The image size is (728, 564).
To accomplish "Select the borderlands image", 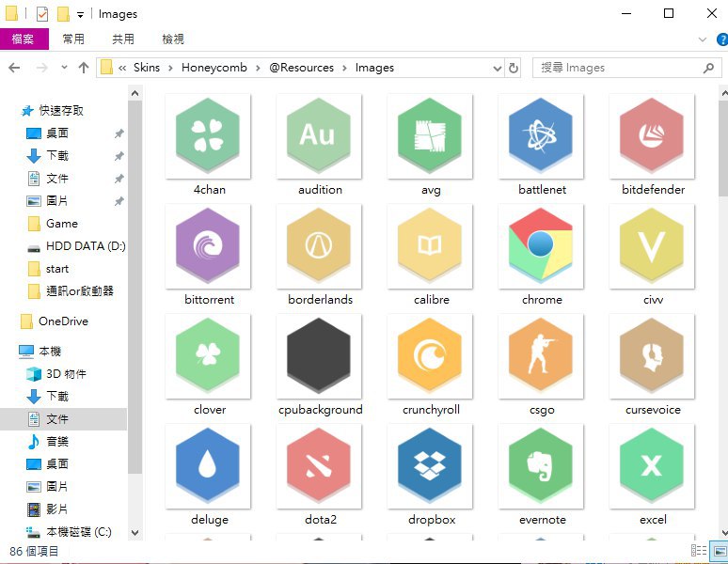I will 319,246.
